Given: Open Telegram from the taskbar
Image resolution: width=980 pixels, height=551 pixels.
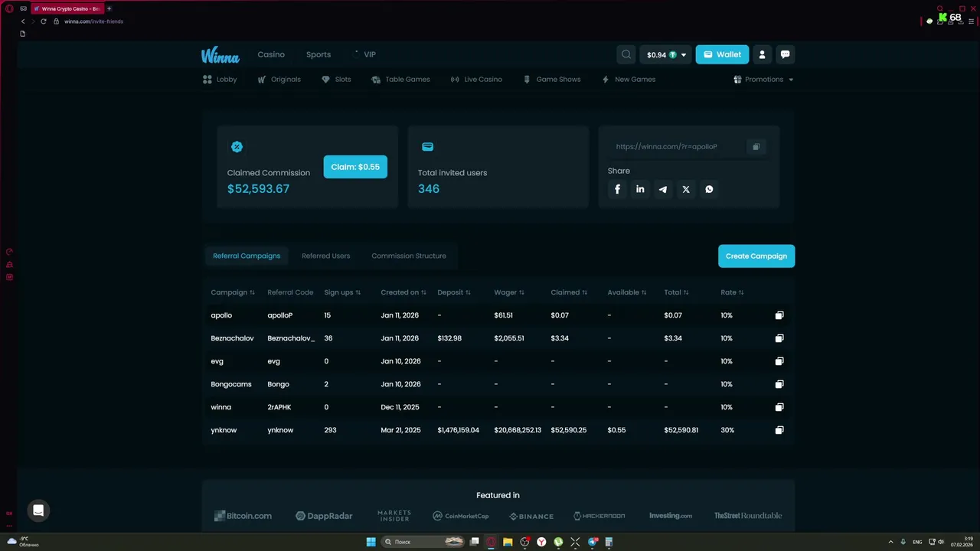Looking at the screenshot, I should coord(593,542).
